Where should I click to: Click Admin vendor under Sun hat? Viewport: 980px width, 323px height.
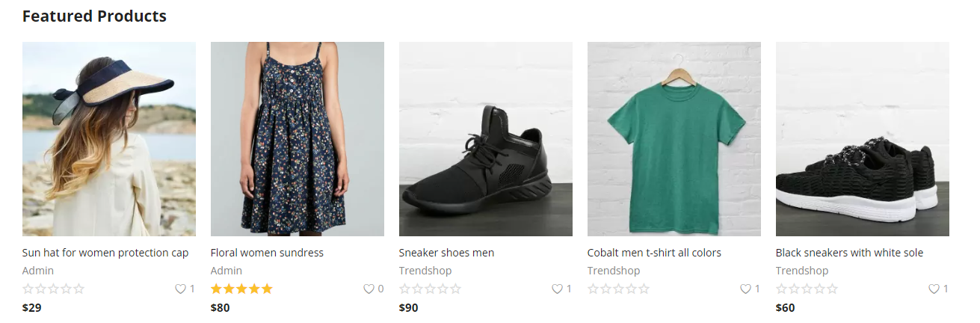pyautogui.click(x=38, y=271)
